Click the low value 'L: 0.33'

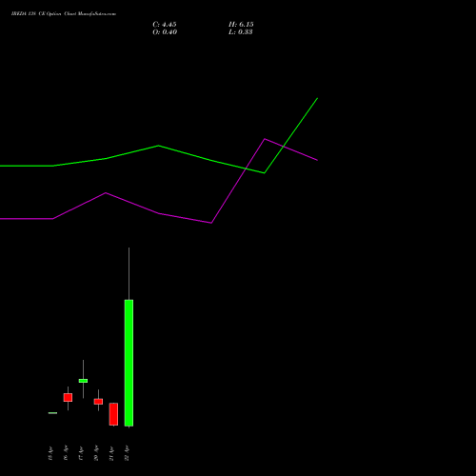(241, 32)
